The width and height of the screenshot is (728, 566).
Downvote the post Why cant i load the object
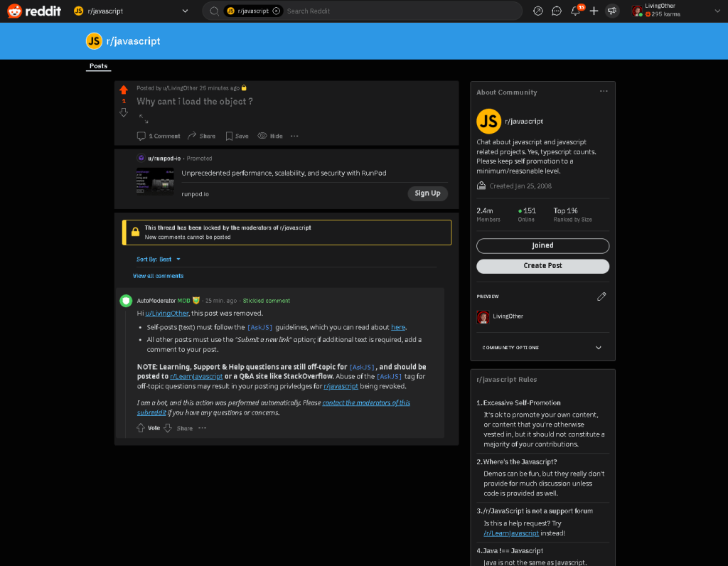124,112
